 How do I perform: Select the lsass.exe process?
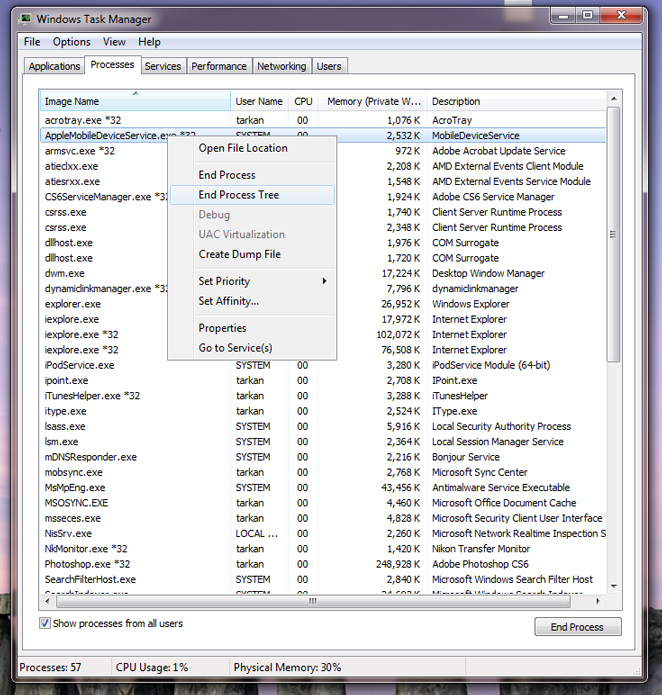tap(323, 426)
